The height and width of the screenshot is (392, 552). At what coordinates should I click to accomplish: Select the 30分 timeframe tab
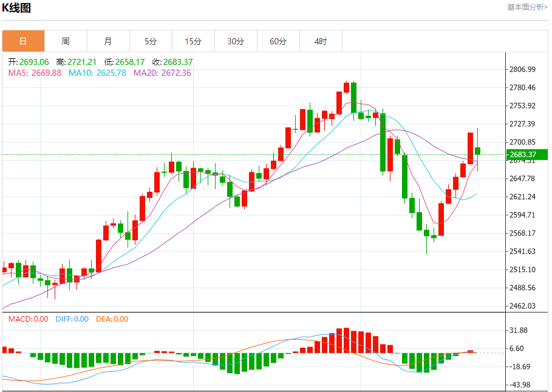pyautogui.click(x=236, y=41)
